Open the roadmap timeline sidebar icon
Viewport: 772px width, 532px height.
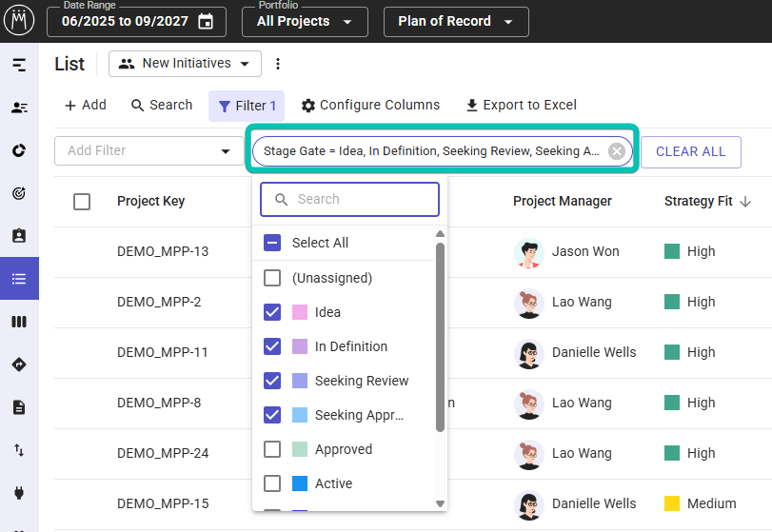pyautogui.click(x=19, y=65)
